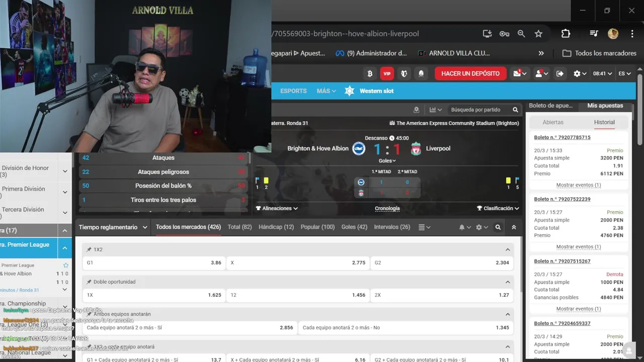This screenshot has width=644, height=362.
Task: Open the Tiempo reglamentario dropdown
Action: [x=113, y=227]
